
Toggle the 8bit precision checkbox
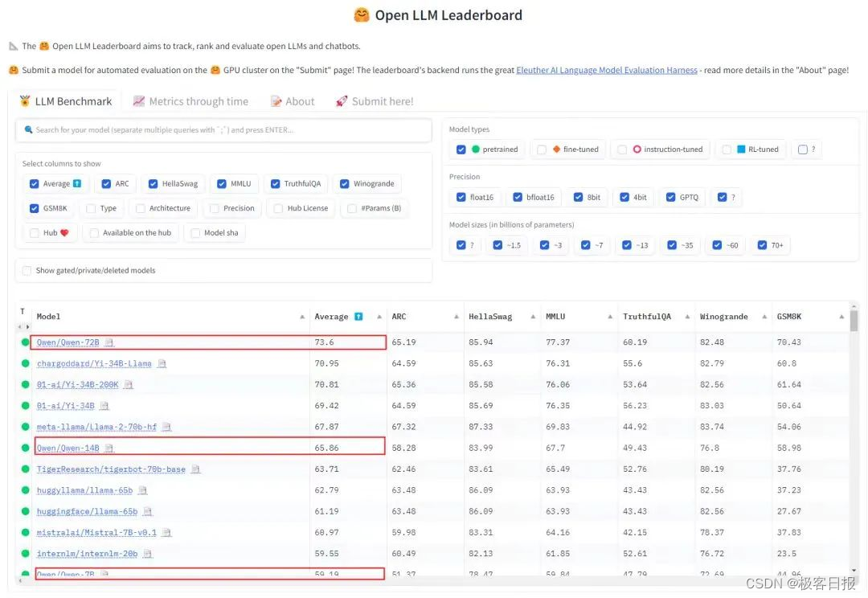click(x=578, y=197)
